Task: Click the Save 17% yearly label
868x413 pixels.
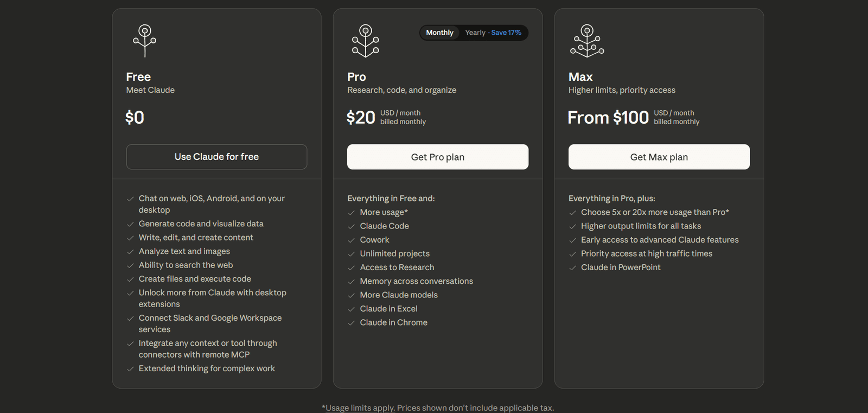Action: click(506, 33)
